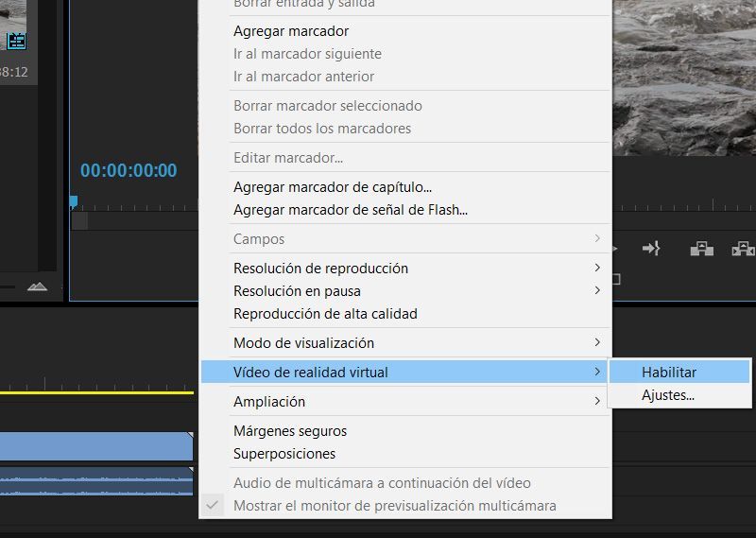Select Agregar marcador de capítulo

point(333,187)
